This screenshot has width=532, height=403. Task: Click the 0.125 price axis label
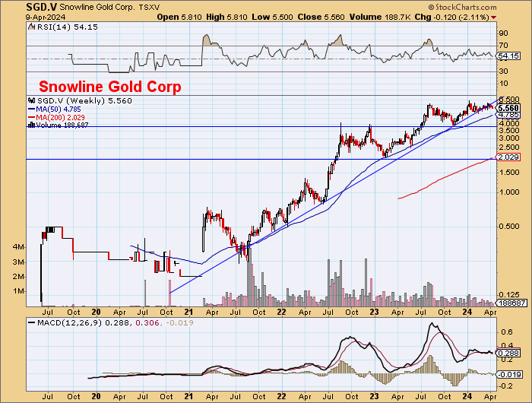[x=509, y=295]
